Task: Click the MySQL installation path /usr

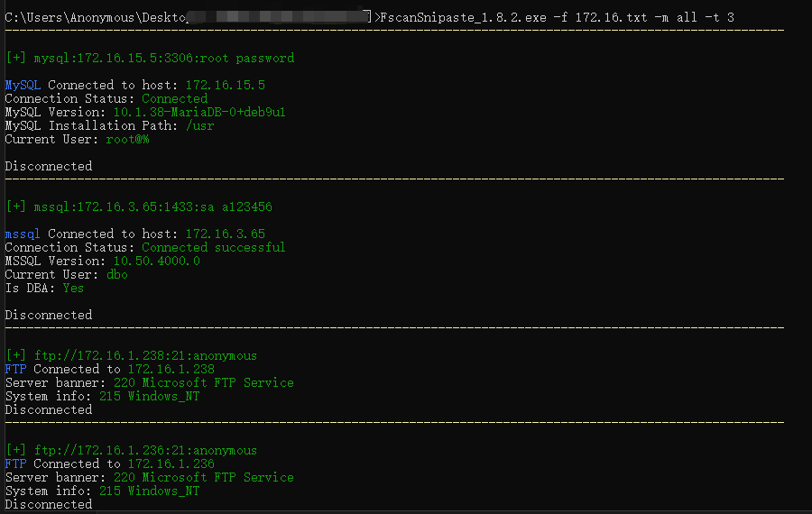Action: pos(200,125)
